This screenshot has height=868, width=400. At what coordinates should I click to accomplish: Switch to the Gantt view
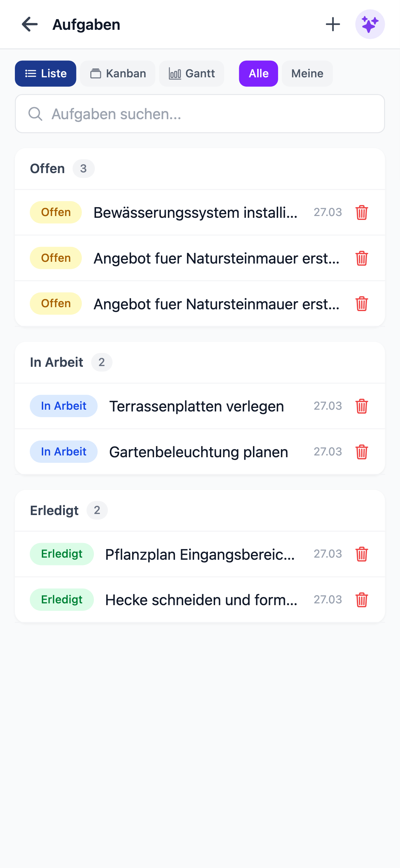(x=192, y=73)
